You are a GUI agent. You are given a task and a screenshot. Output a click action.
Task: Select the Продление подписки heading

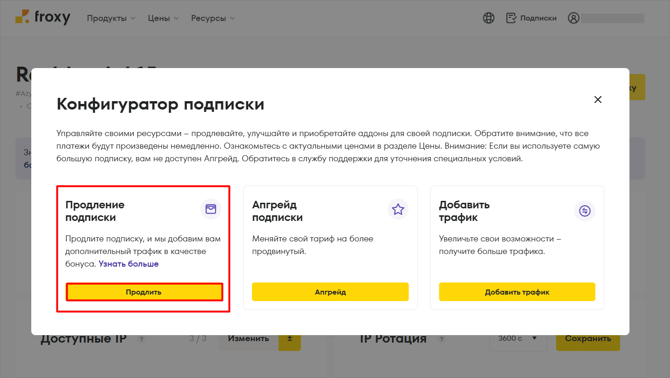click(x=95, y=211)
